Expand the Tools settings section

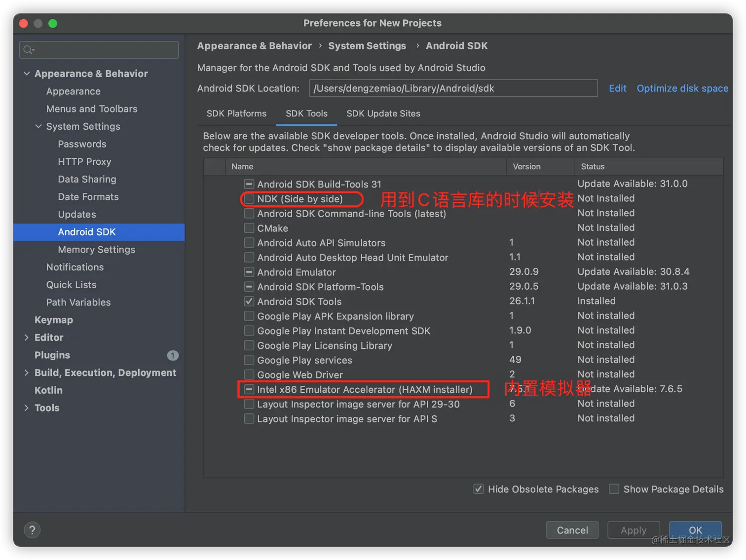(x=27, y=408)
